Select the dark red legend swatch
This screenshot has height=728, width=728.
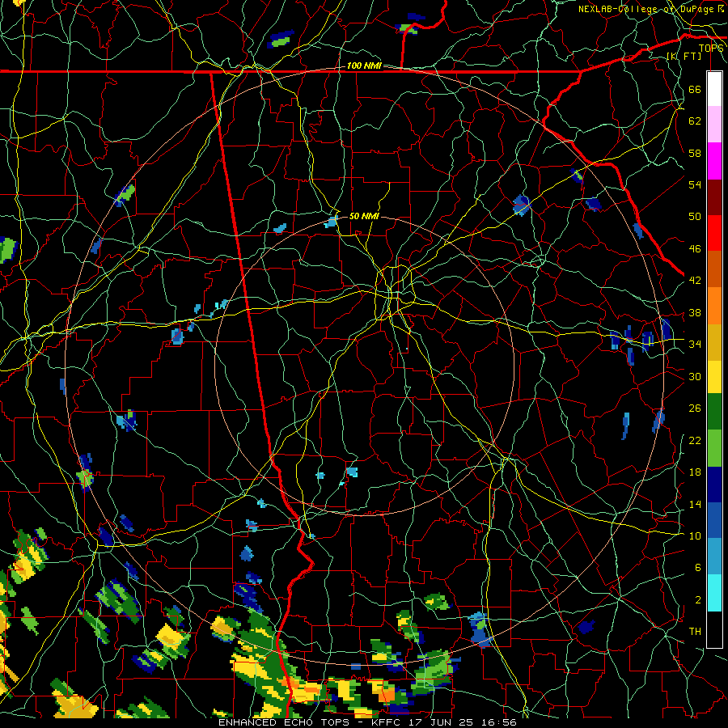tap(714, 197)
